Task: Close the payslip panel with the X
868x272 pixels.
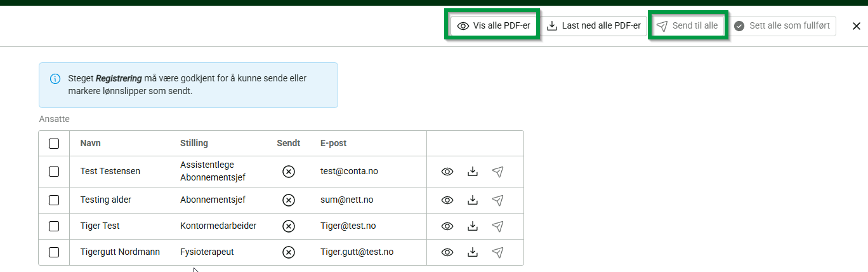Action: 856,26
